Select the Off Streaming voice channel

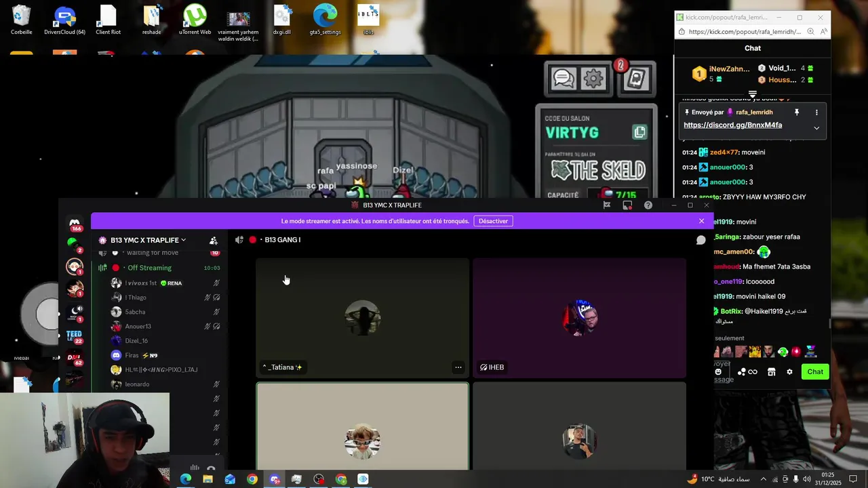point(159,268)
